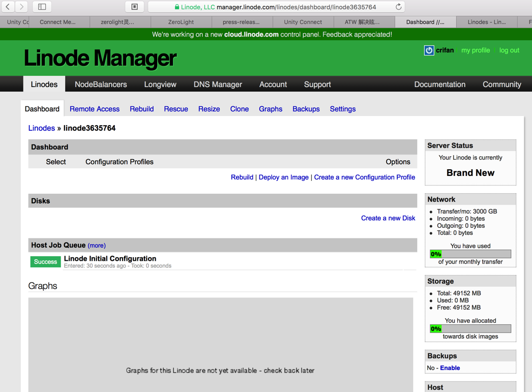This screenshot has width=532, height=392.
Task: Toggle the Safari sidebar icon
Action: [x=42, y=7]
